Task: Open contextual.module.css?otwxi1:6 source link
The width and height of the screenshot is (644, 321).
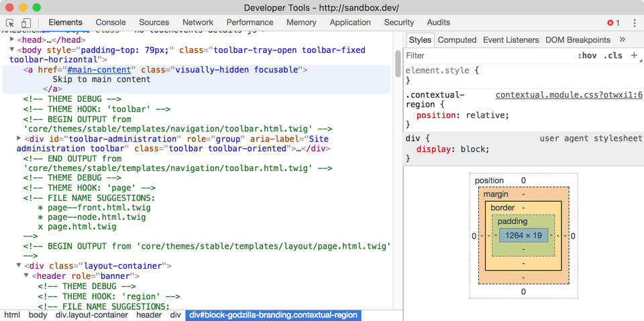Action: click(569, 95)
